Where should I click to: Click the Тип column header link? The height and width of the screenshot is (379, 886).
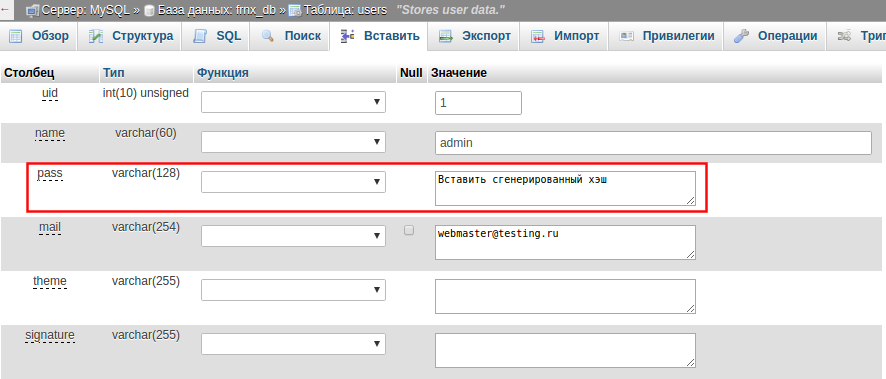tap(114, 73)
